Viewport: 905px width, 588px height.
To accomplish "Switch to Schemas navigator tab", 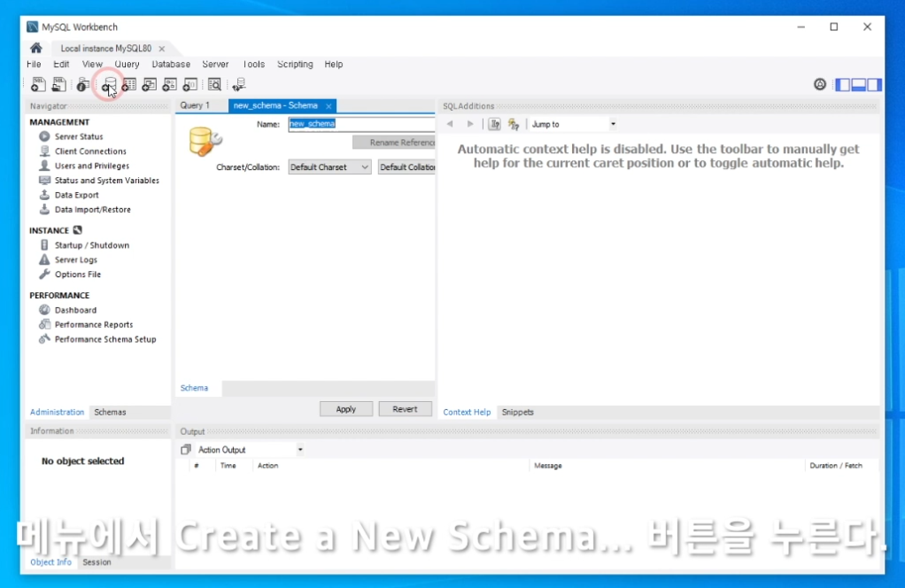I will pyautogui.click(x=110, y=412).
